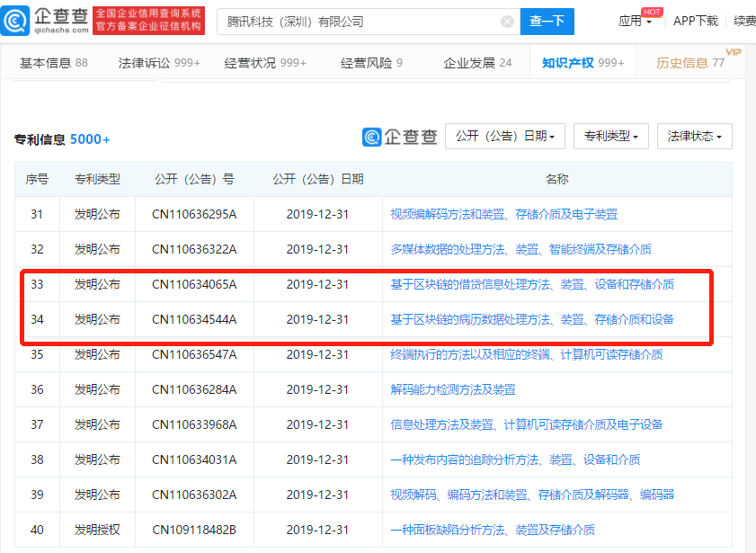The width and height of the screenshot is (756, 553).
Task: Select publication number CN110634065A
Action: coord(194,284)
